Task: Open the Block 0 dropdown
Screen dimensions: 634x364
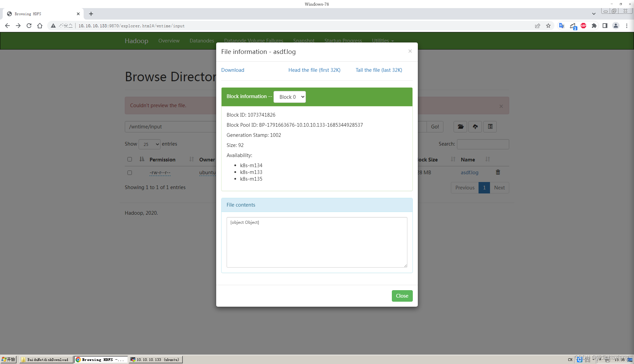Action: pyautogui.click(x=290, y=97)
